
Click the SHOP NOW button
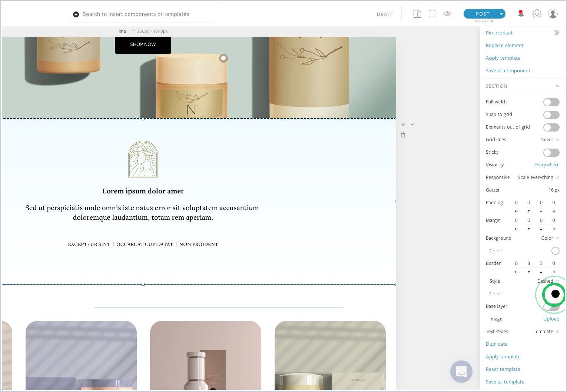[143, 45]
